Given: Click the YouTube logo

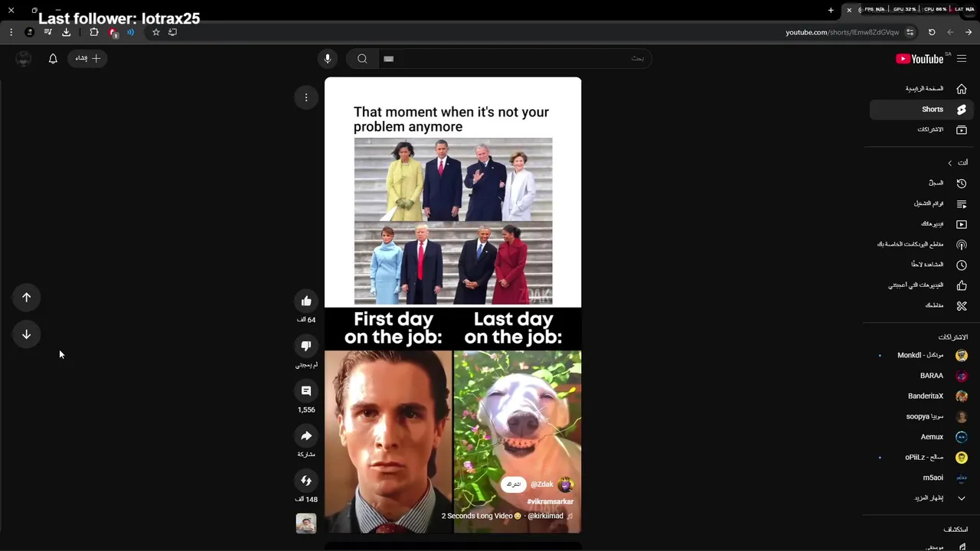Looking at the screenshot, I should click(x=920, y=59).
